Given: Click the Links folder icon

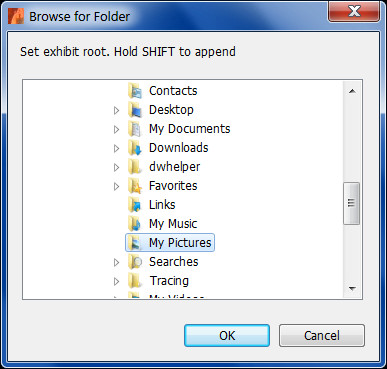Looking at the screenshot, I should tap(135, 205).
